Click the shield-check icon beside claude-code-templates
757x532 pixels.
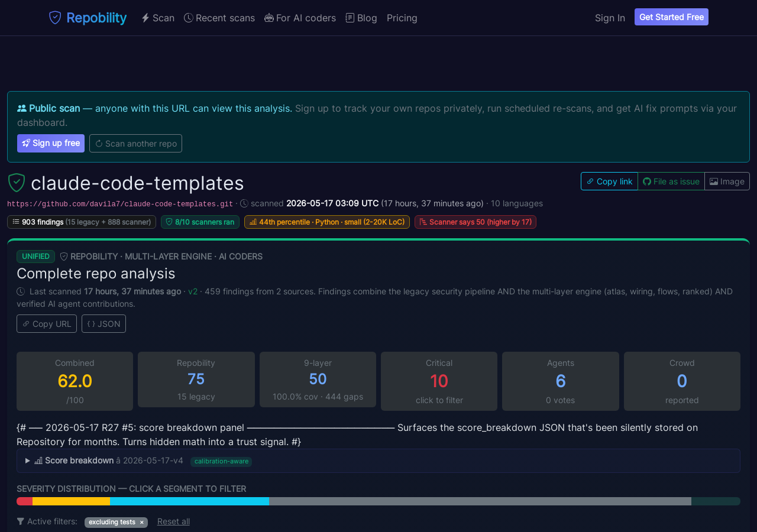point(17,183)
